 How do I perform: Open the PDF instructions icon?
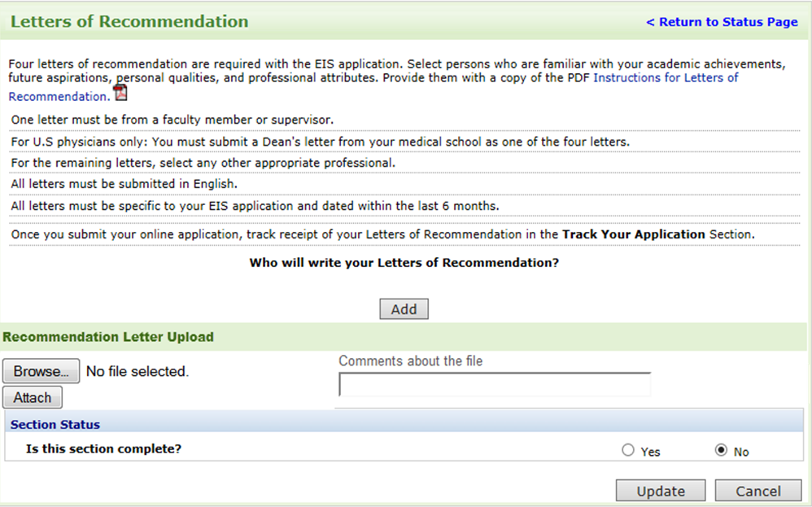(120, 93)
